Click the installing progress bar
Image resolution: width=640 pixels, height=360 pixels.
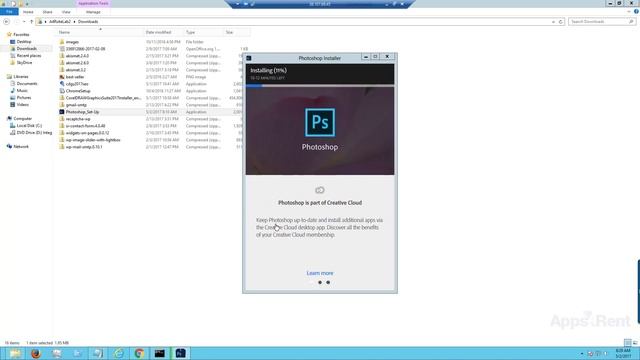[x=320, y=86]
